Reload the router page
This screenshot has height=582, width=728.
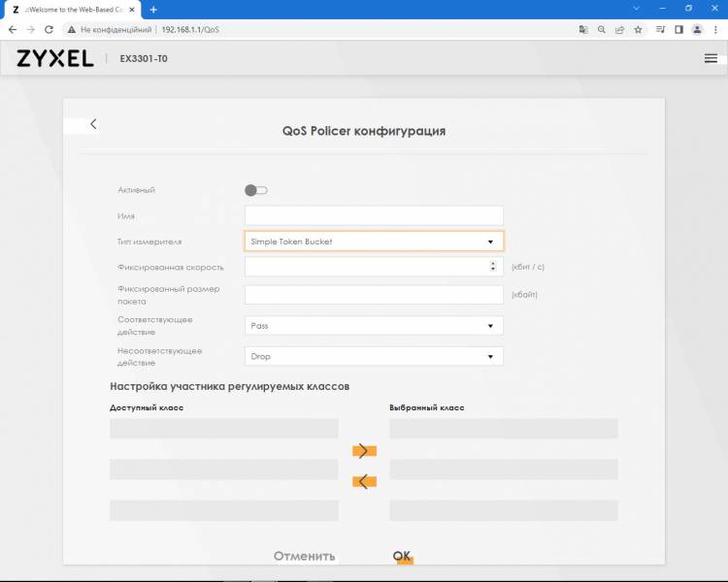coord(49,30)
